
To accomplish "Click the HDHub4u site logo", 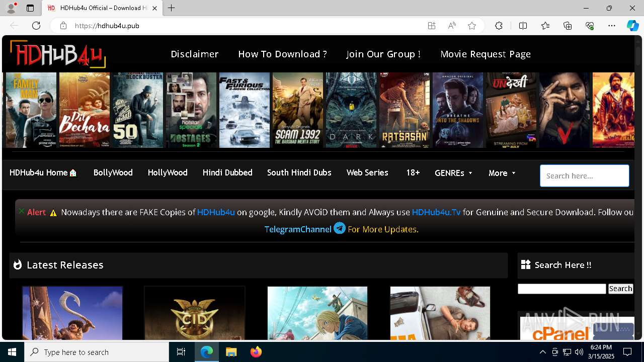I will click(x=58, y=54).
